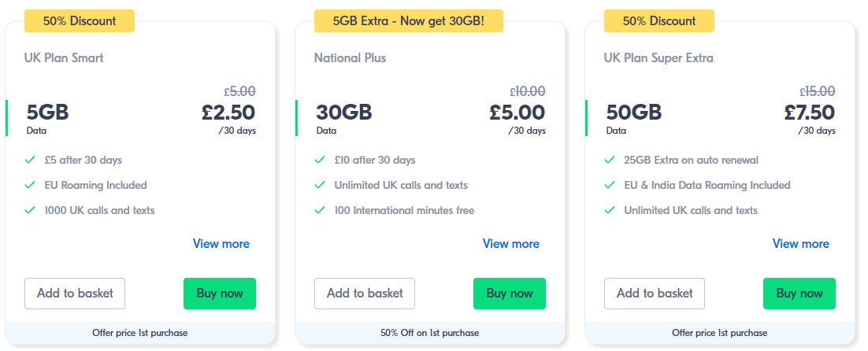Click Buy now for National Plus
This screenshot has width=868, height=351.
510,294
